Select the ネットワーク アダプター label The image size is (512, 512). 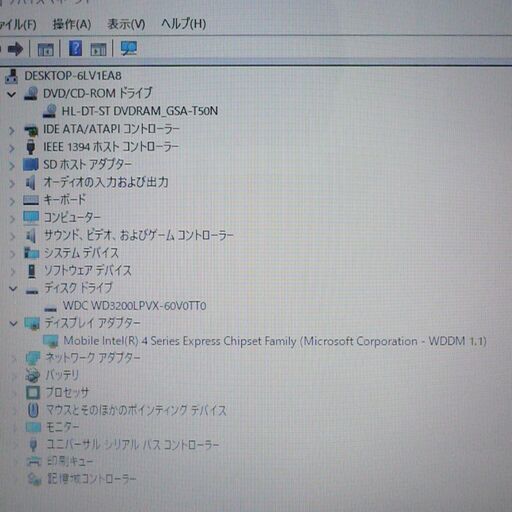tap(93, 358)
